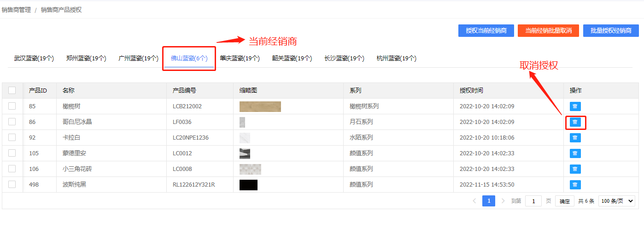Tick the checkbox for product ID 105
Image resolution: width=644 pixels, height=235 pixels.
point(12,153)
